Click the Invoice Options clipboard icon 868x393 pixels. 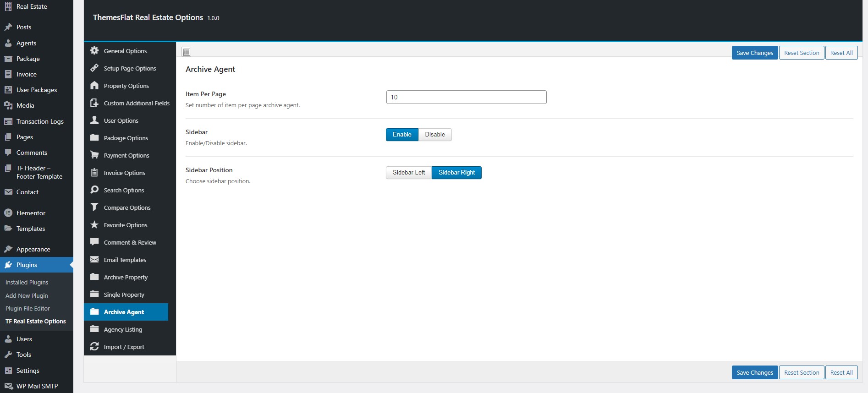[94, 173]
